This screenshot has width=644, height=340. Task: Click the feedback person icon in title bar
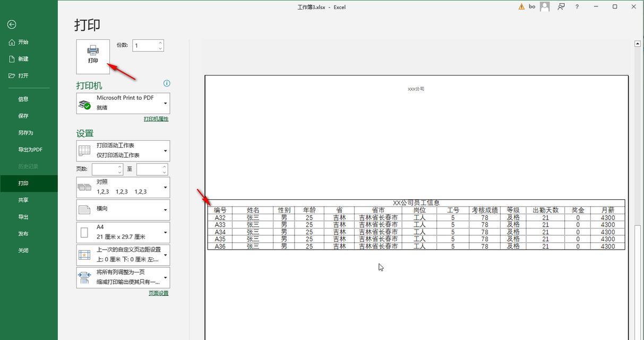coord(561,7)
